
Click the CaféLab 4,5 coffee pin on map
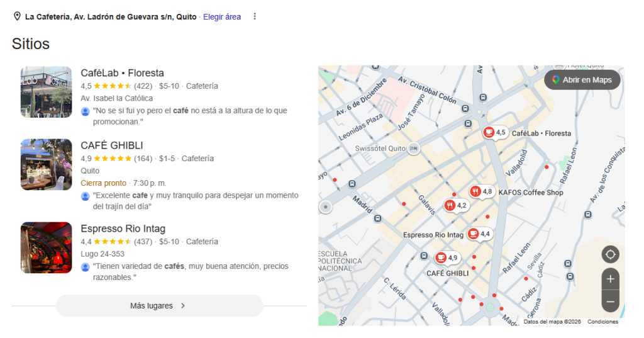coord(495,132)
